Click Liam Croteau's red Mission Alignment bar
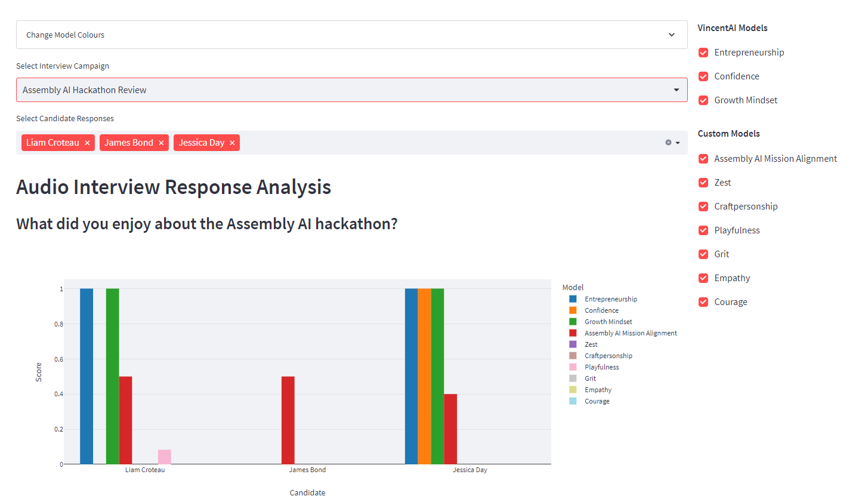 tap(125, 420)
